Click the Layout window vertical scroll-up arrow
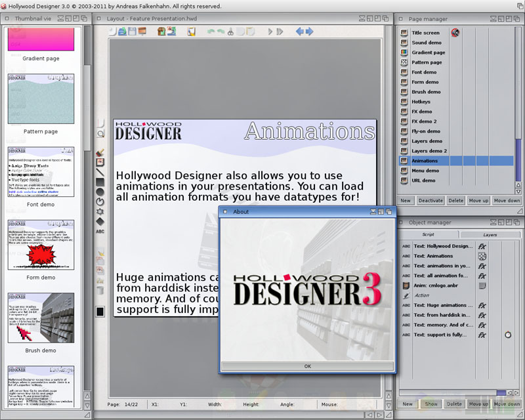Screen dimensions: 525x420 (x=388, y=396)
